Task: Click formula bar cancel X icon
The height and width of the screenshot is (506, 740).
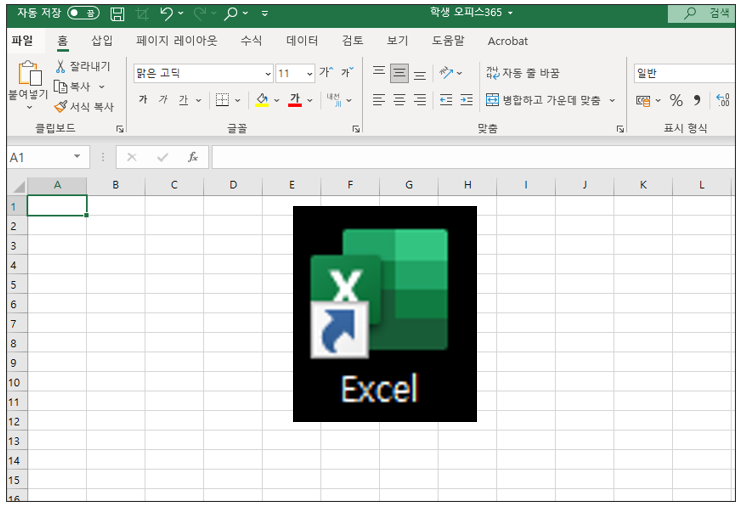Action: click(x=132, y=157)
